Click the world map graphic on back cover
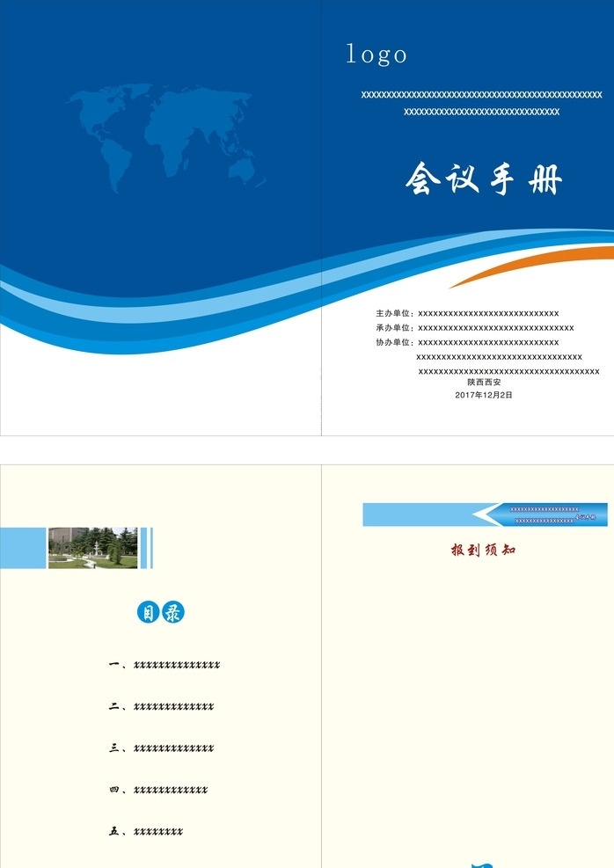The height and width of the screenshot is (868, 614). pyautogui.click(x=166, y=138)
